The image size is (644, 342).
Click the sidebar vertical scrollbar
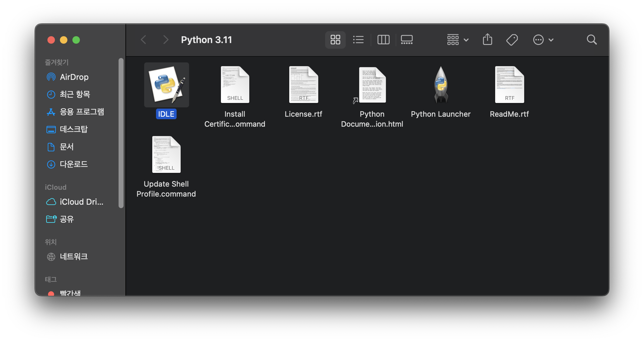[x=121, y=133]
